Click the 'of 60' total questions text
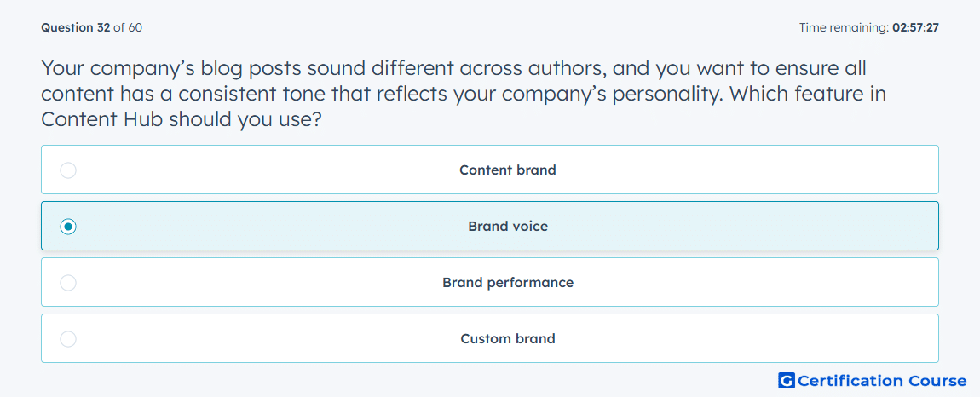This screenshot has height=397, width=980. pyautogui.click(x=128, y=27)
